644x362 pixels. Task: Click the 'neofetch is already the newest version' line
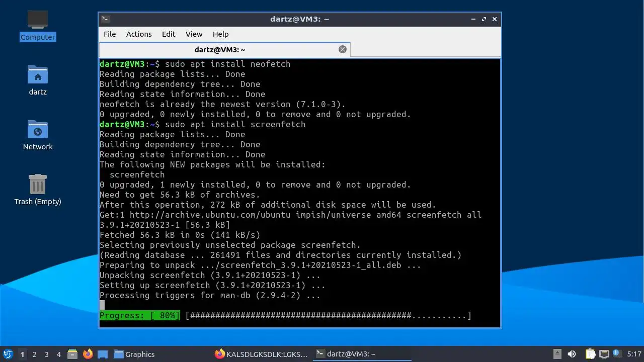click(223, 104)
